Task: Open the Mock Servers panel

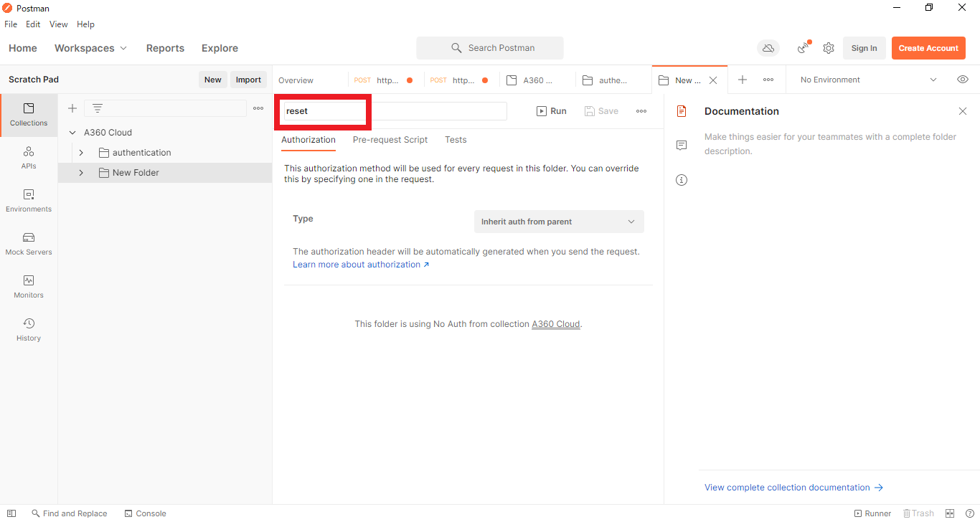Action: (x=29, y=244)
